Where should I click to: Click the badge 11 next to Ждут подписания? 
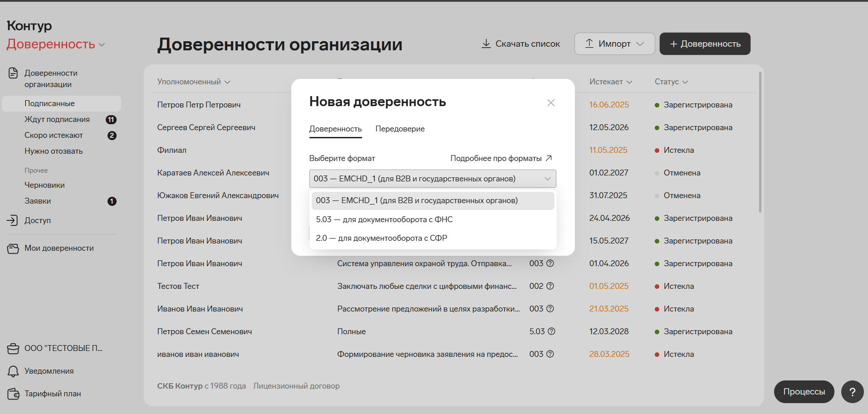(x=111, y=120)
